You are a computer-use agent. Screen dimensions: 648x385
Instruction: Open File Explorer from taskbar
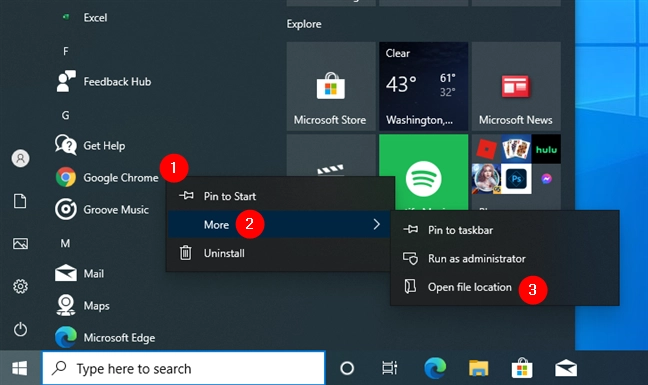click(478, 368)
